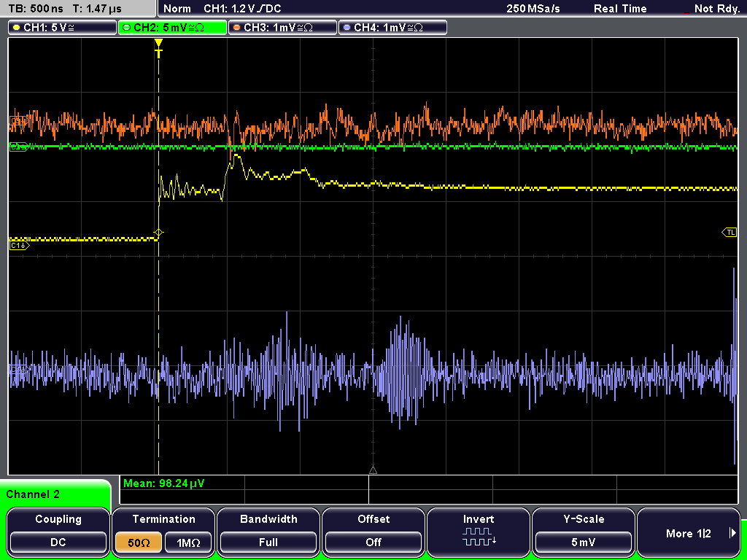Select the CH4: 1 mV channel tab
Screen dimensions: 747x560
point(392,28)
